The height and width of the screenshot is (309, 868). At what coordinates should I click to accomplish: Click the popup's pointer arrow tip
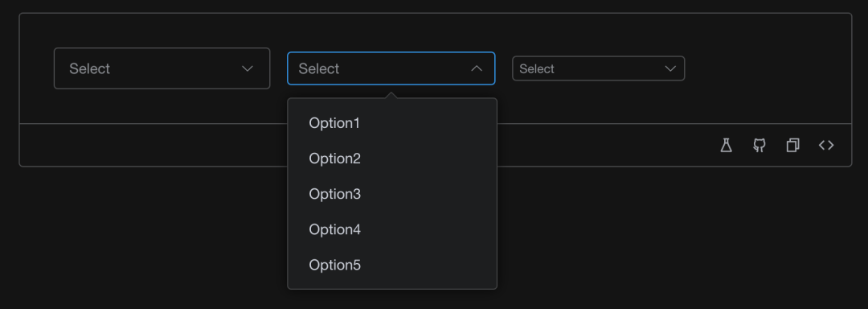[x=392, y=95]
